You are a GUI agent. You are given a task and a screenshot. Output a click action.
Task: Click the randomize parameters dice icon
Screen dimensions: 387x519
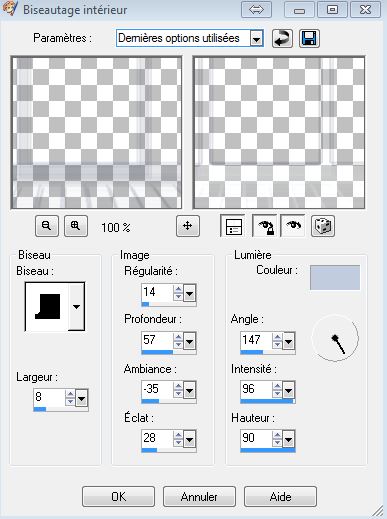[323, 226]
